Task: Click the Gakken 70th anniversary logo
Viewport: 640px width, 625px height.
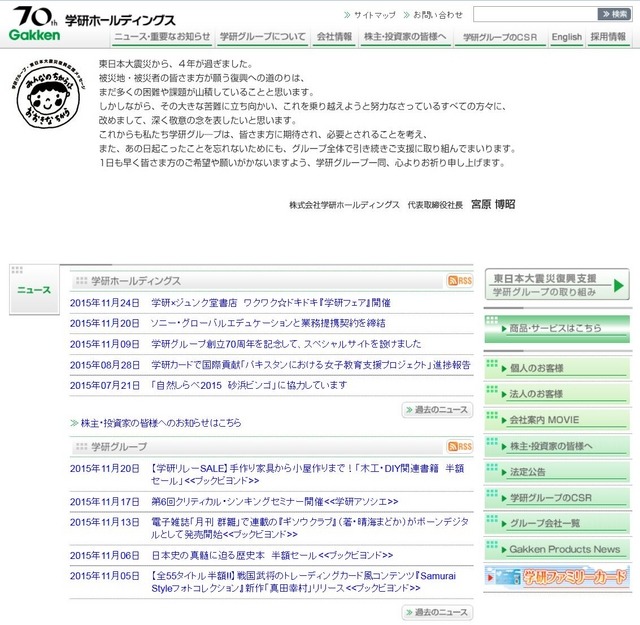Action: (34, 23)
